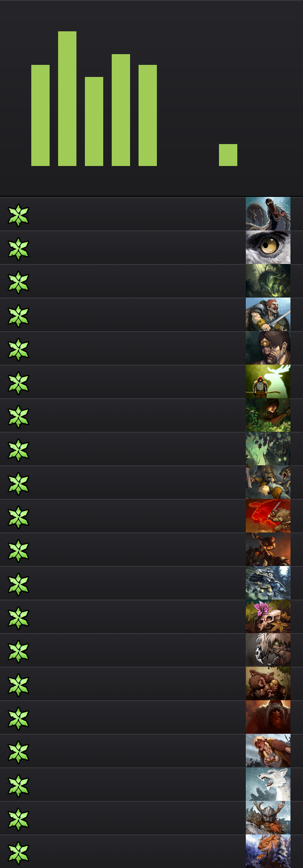Click the leaf icon beside the antlered helmet warrior
Screen dimensions: 303x868
[18, 819]
